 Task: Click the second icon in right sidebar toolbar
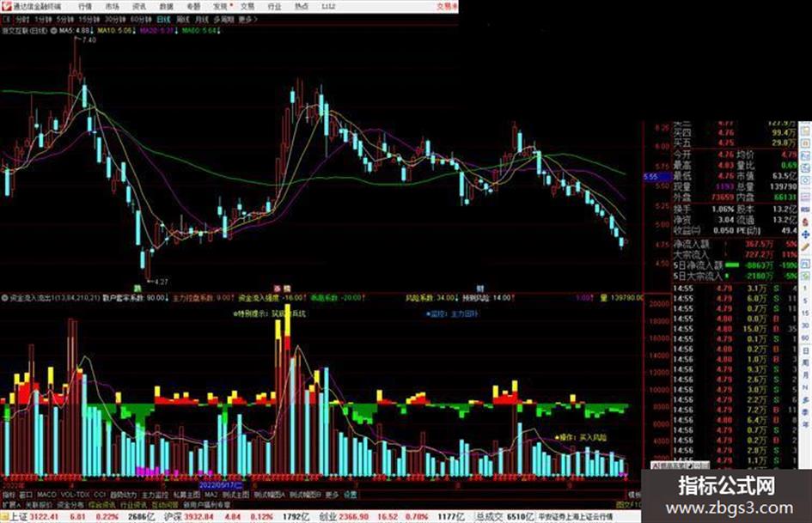[x=805, y=143]
